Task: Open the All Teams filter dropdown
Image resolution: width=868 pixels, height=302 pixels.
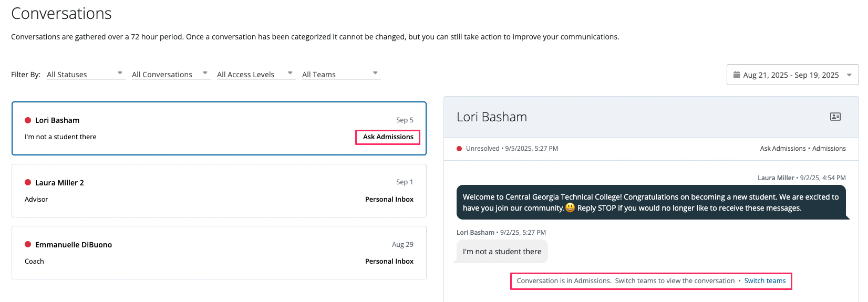Action: tap(340, 74)
